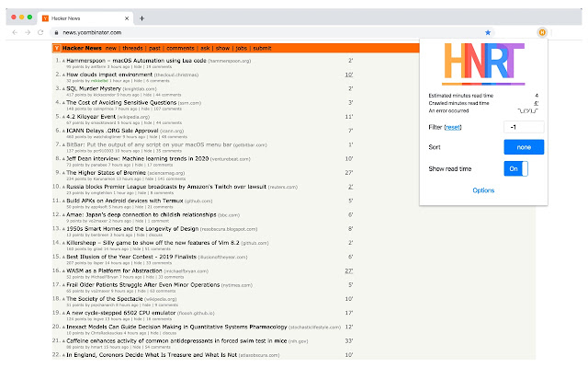The width and height of the screenshot is (588, 368).
Task: Click the Hacker News title in header
Action: point(82,48)
